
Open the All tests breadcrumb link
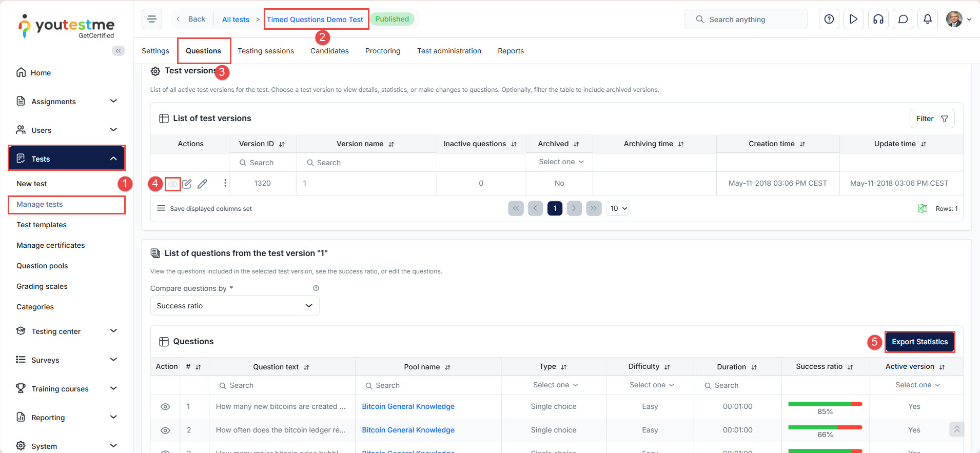tap(236, 19)
